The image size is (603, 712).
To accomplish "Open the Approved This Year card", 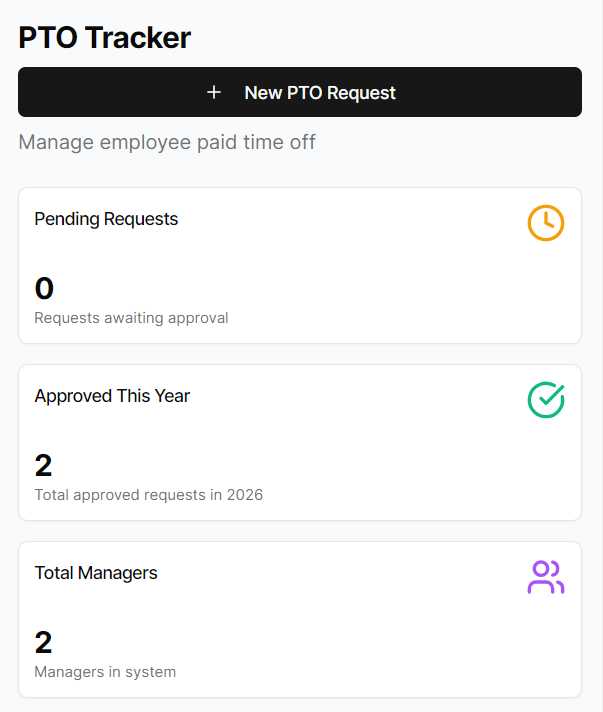I will [300, 443].
